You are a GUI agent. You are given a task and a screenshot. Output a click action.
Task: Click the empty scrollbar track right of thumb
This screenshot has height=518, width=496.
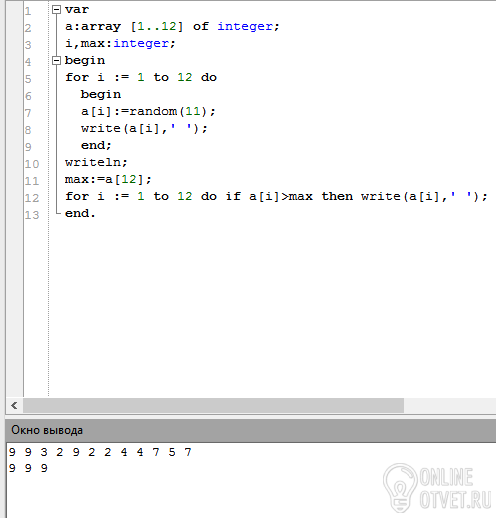[450, 406]
